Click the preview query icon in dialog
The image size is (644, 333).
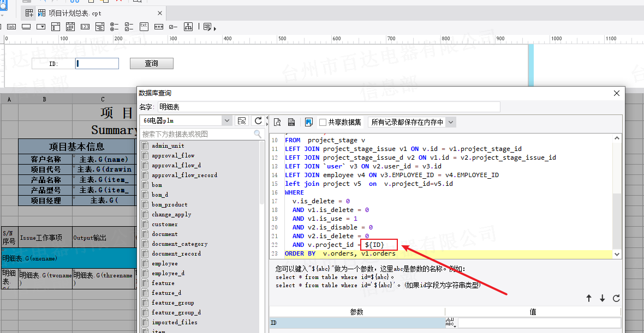[x=277, y=122]
